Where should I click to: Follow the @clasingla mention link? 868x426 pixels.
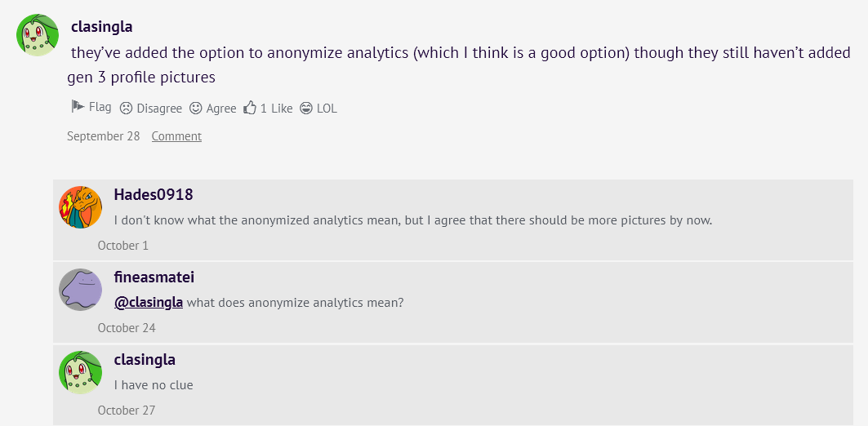[x=149, y=302]
